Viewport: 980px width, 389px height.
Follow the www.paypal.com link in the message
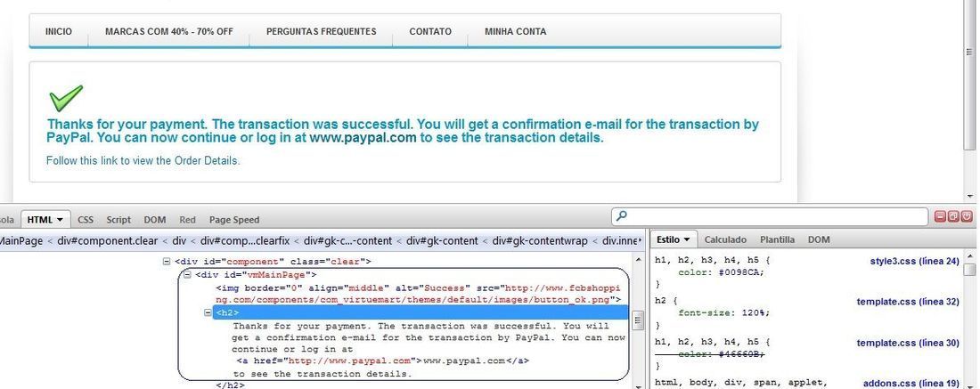[x=363, y=138]
